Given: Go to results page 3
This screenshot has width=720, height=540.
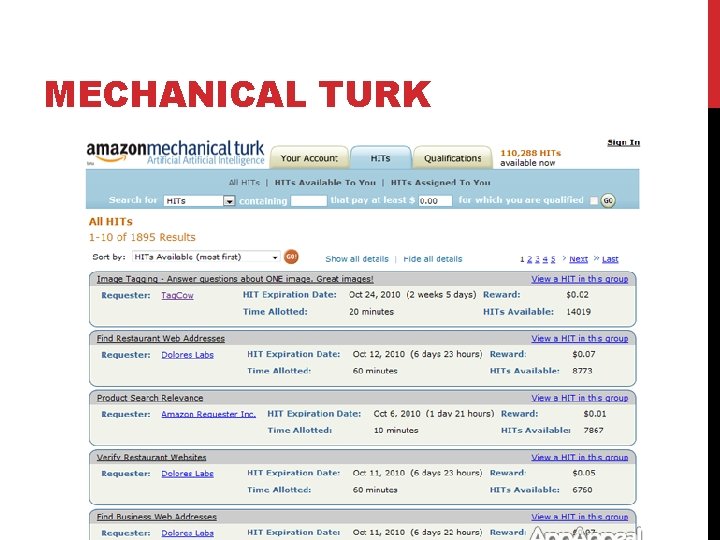Looking at the screenshot, I should click(537, 259).
